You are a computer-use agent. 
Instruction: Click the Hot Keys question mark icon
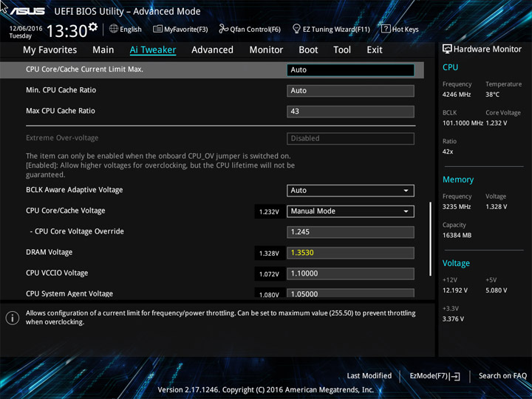pyautogui.click(x=386, y=29)
